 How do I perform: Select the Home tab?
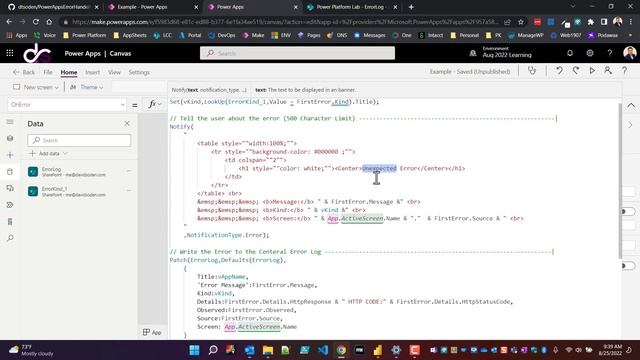[69, 72]
